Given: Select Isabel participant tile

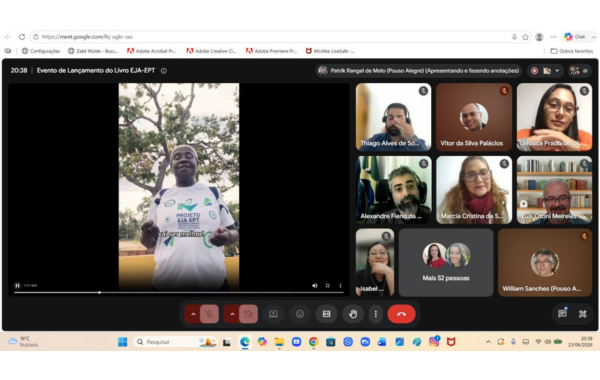Looking at the screenshot, I should (375, 263).
